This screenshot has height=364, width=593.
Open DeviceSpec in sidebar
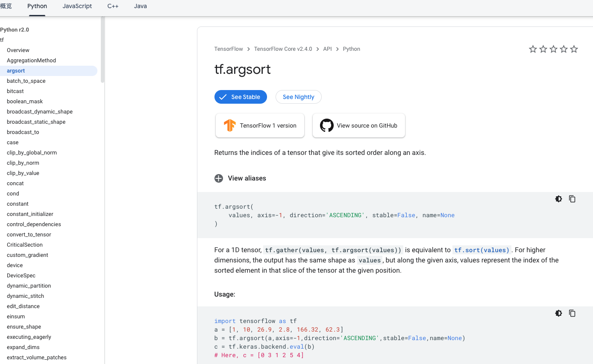tap(21, 276)
